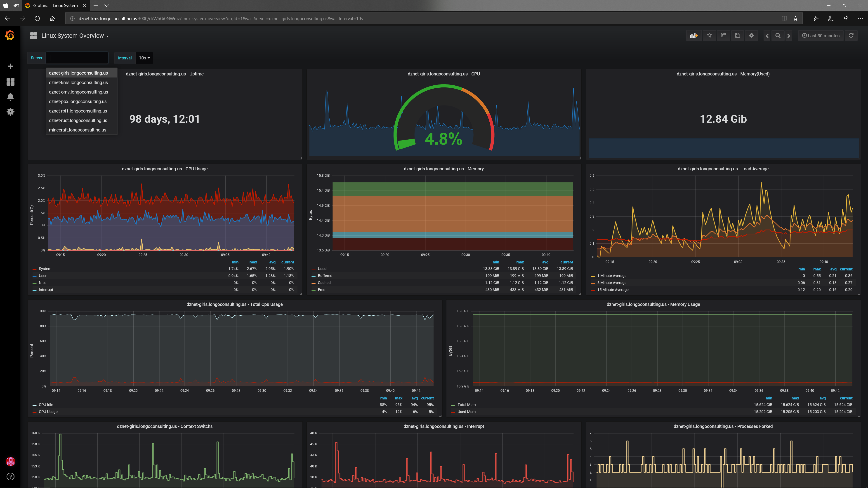Open the Alerting bell icon
Screen dimensions: 868x488
point(10,97)
